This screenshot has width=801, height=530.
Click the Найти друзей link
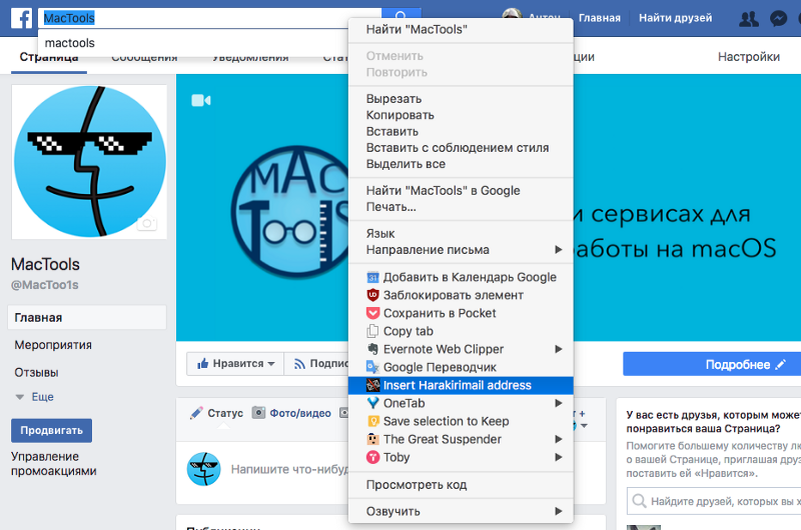point(675,18)
